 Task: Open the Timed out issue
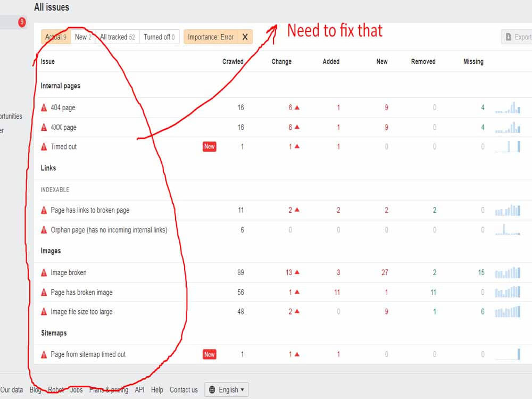[x=64, y=147]
